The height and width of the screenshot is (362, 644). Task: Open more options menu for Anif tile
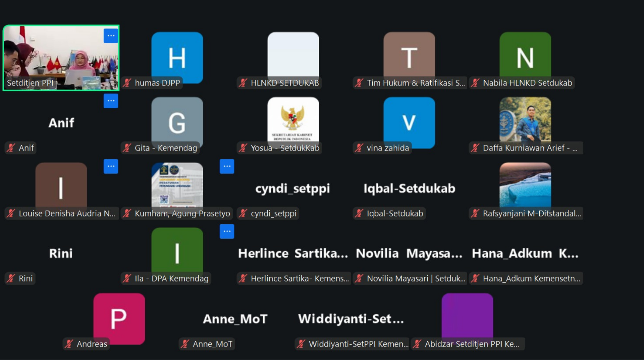111,101
